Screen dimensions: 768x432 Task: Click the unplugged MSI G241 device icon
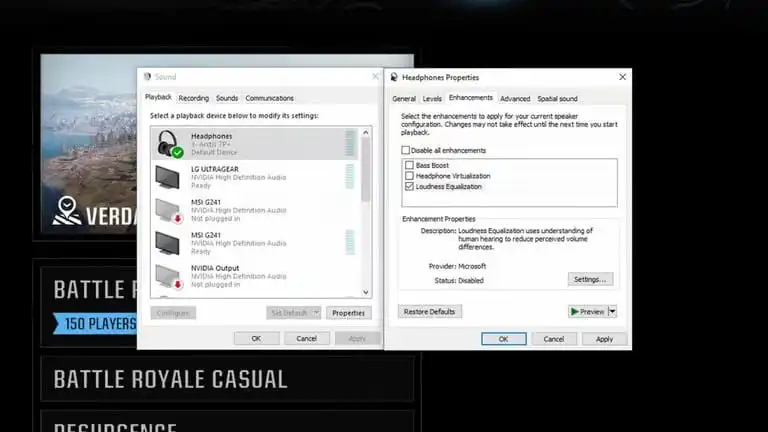click(169, 211)
